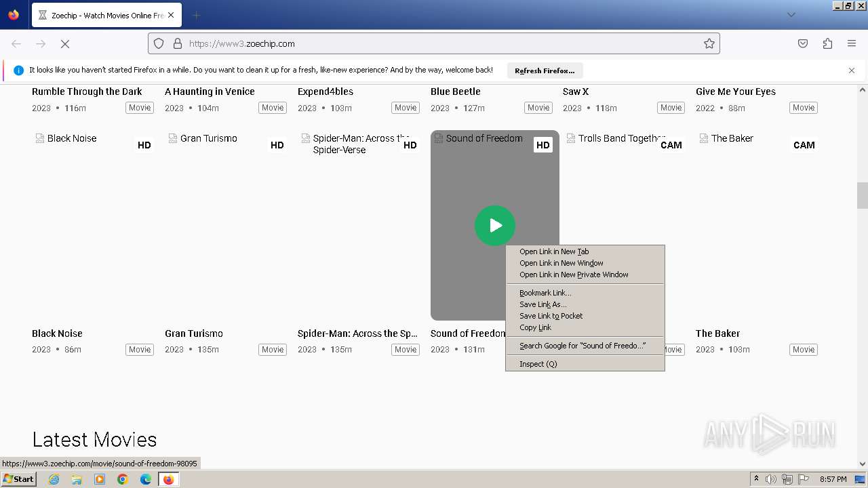Screen dimensions: 868x488
Task: Click the URL address bar
Action: coord(434,43)
